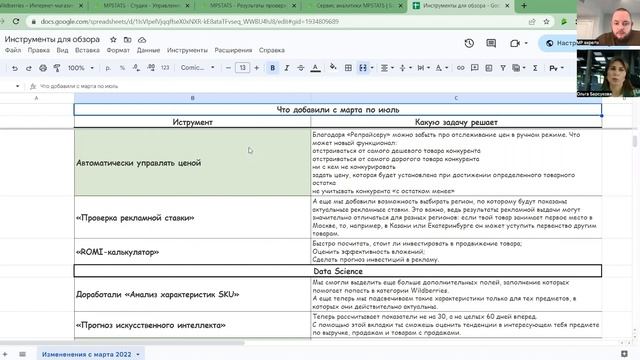Screen dimensions: 640x360
Task: Open horizontal align dropdown
Action: [x=386, y=68]
